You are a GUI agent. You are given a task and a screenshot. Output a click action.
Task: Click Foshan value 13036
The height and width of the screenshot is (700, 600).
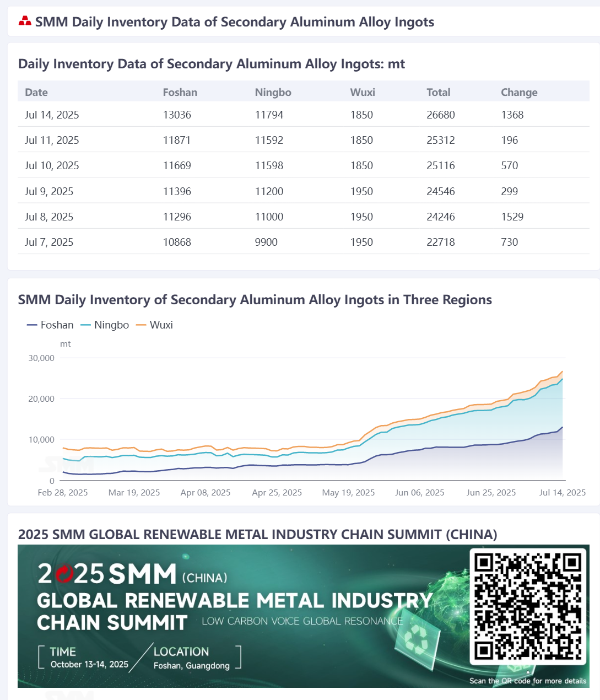pos(177,115)
